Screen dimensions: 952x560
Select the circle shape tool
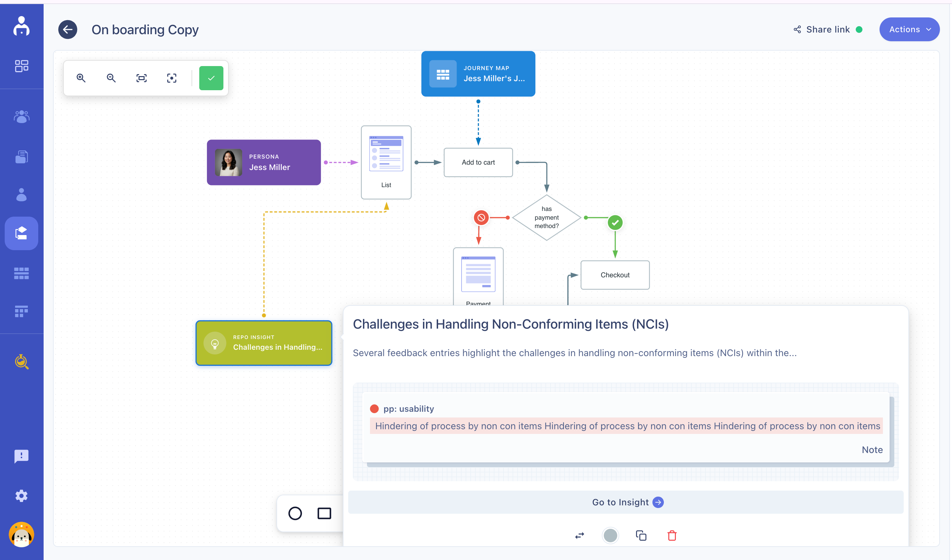coord(295,513)
